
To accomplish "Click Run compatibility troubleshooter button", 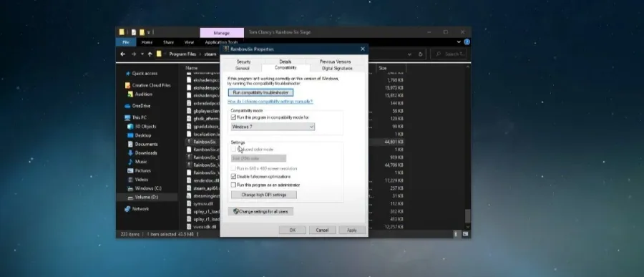I will 260,92.
